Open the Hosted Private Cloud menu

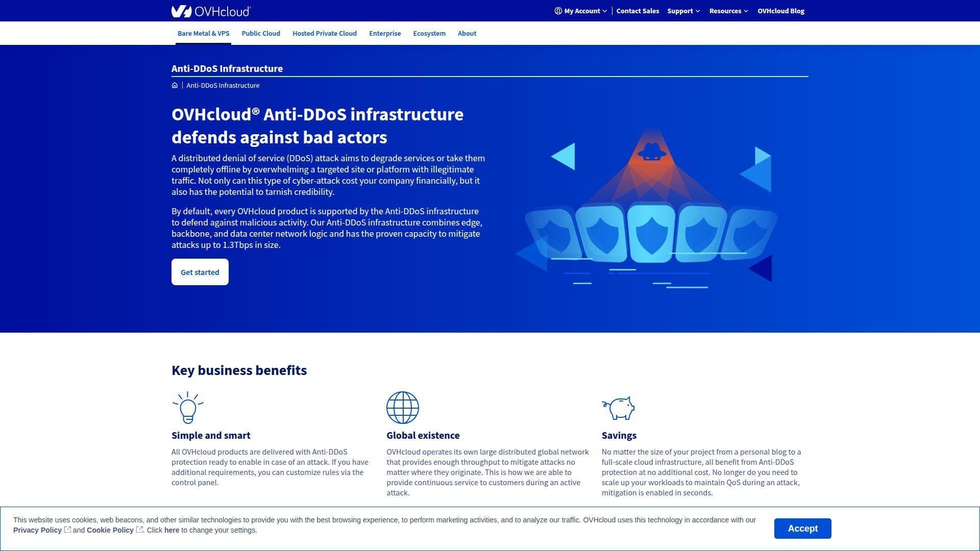coord(325,33)
